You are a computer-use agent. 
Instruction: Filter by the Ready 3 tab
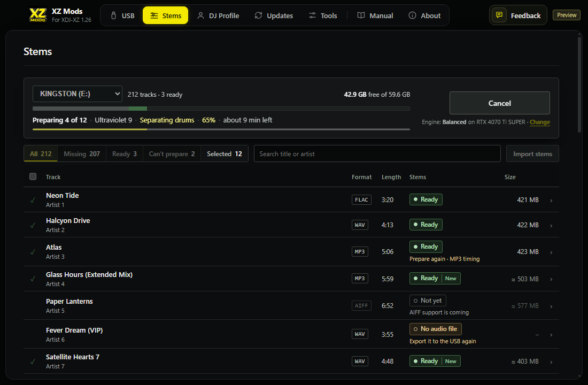pyautogui.click(x=125, y=154)
